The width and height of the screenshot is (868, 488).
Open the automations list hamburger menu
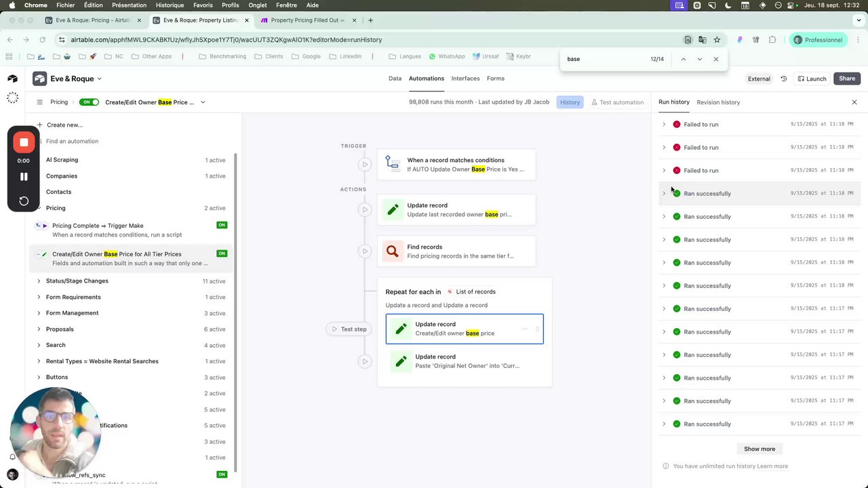39,102
